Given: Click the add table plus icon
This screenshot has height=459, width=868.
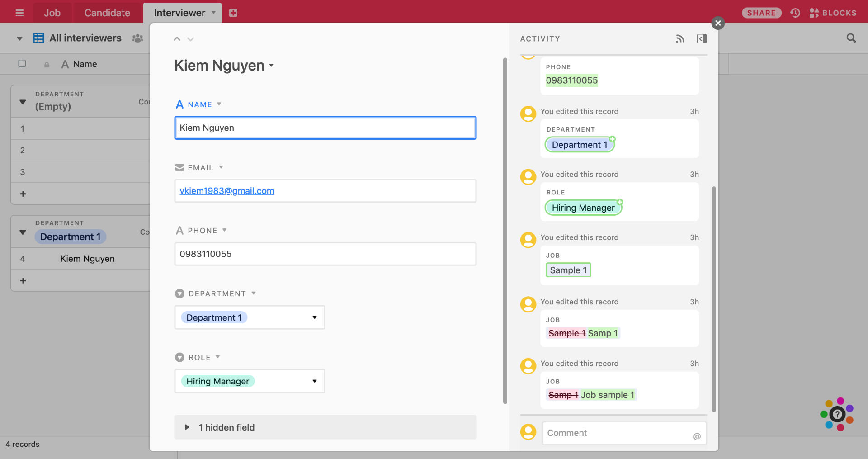Looking at the screenshot, I should [x=233, y=13].
